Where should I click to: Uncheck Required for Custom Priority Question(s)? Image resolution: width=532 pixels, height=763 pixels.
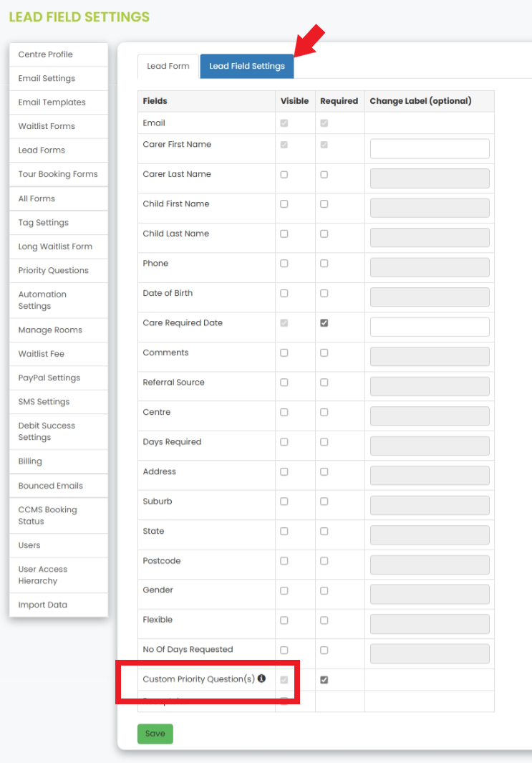click(324, 680)
